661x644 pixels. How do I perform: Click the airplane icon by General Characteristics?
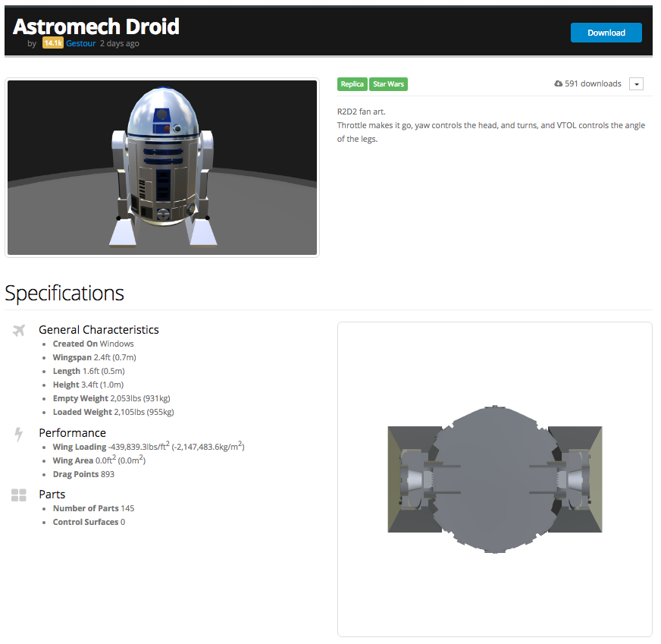(19, 330)
